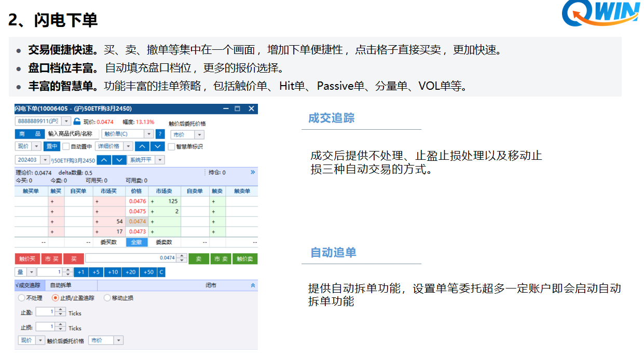Open the help question mark icon
644x357 pixels.
coord(160,134)
